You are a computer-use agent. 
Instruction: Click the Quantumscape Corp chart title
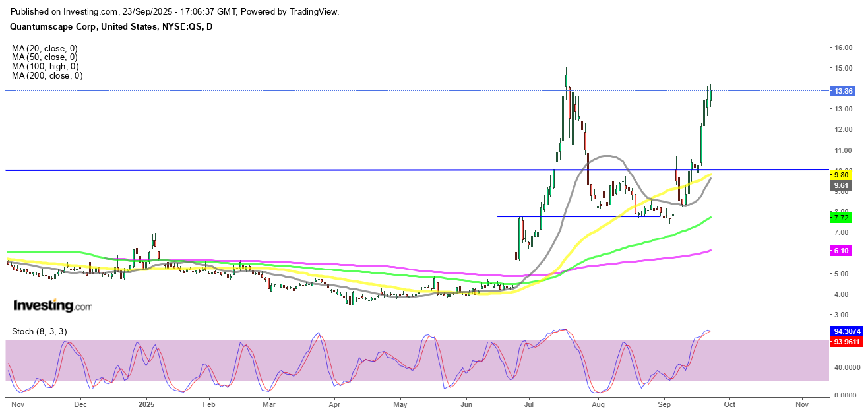111,26
